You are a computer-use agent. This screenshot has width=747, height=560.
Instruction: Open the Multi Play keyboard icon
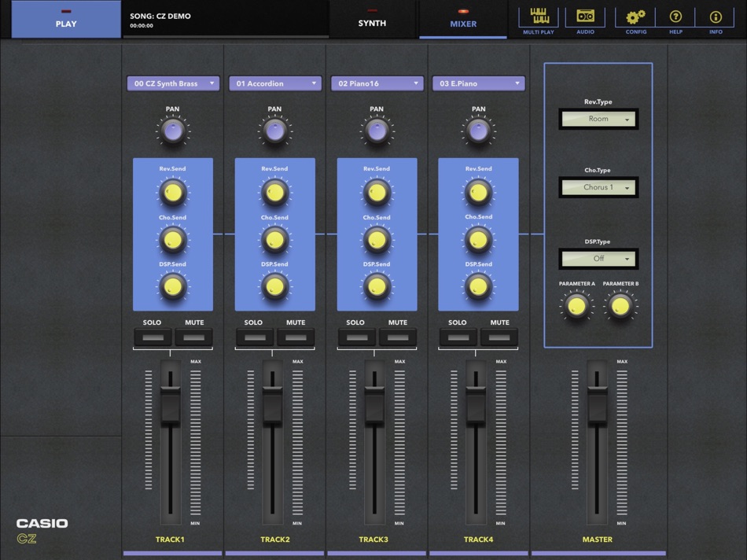point(539,18)
